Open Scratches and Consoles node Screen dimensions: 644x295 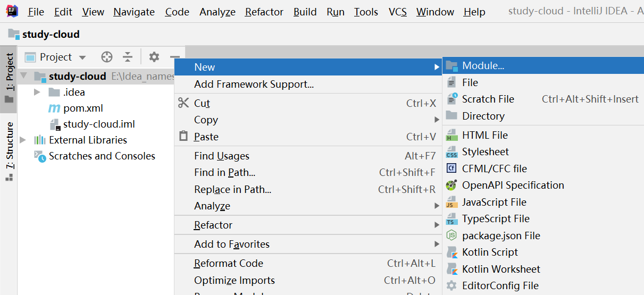tap(102, 156)
